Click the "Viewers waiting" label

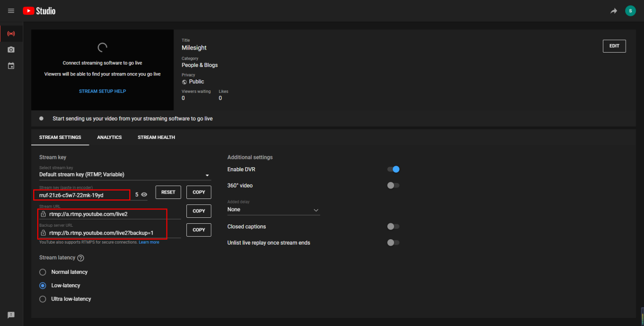point(196,91)
